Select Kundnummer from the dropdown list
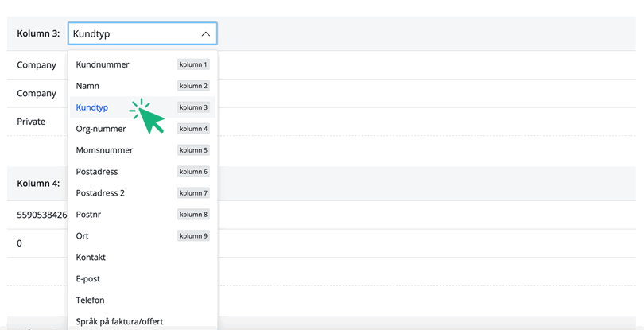The height and width of the screenshot is (330, 644). (103, 64)
